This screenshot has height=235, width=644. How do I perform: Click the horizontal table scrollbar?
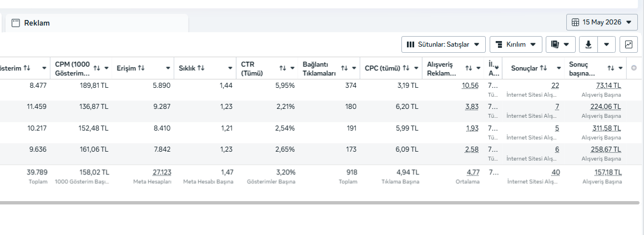pos(319,203)
